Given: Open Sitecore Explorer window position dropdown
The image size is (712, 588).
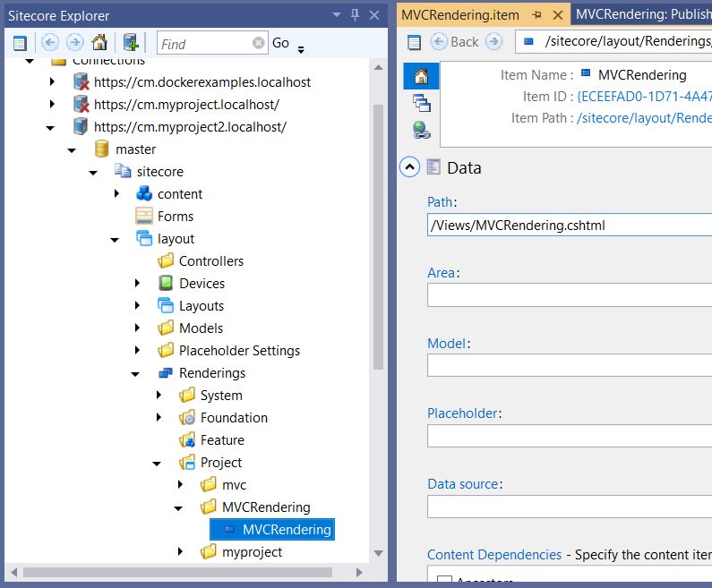Looking at the screenshot, I should (337, 15).
